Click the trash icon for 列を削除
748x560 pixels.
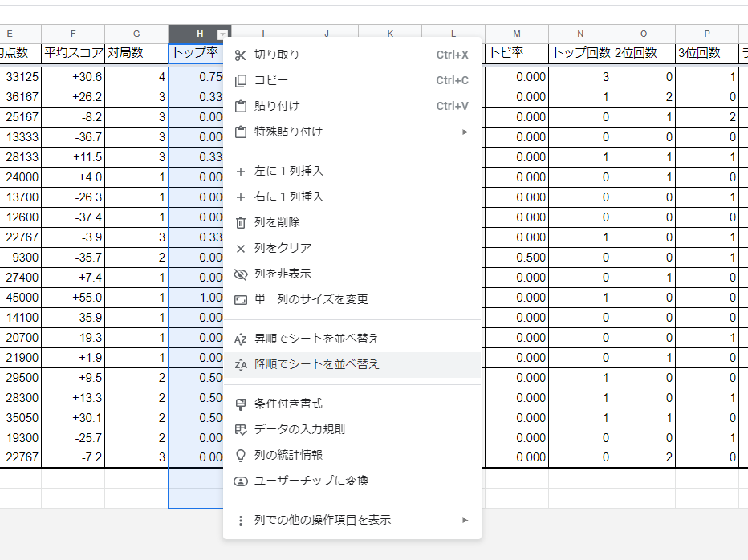click(241, 223)
